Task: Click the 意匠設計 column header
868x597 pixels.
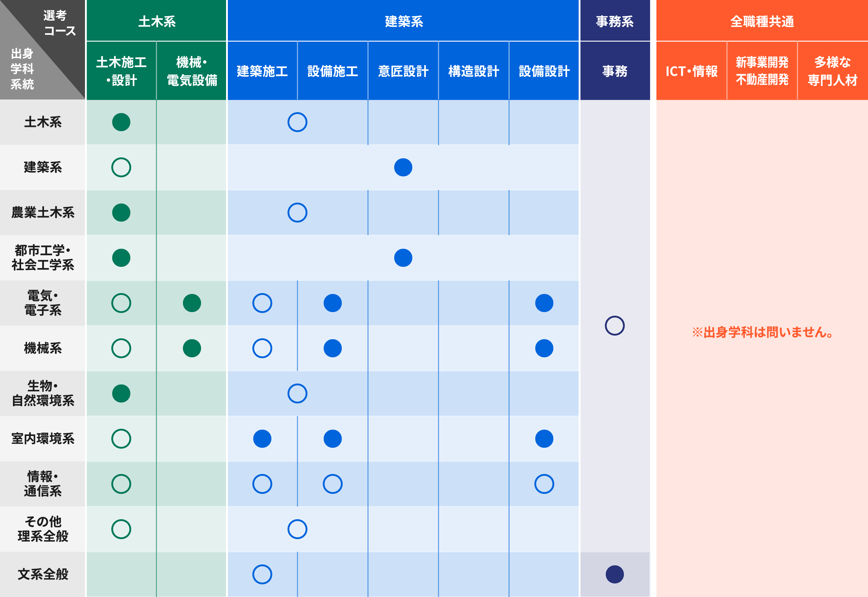Action: (403, 71)
